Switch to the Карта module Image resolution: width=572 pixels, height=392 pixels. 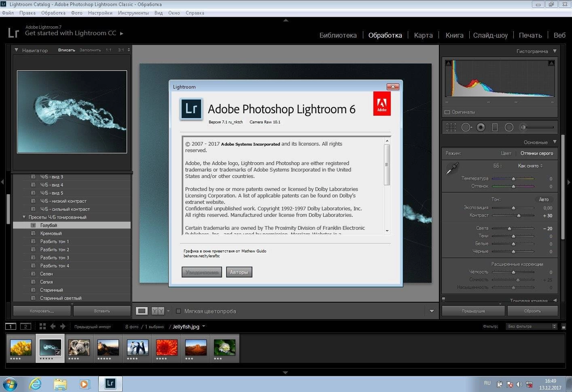[x=424, y=35]
